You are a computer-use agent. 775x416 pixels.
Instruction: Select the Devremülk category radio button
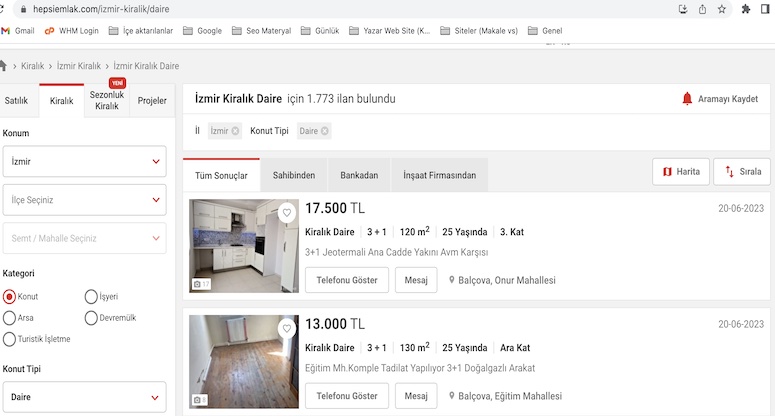tap(91, 318)
